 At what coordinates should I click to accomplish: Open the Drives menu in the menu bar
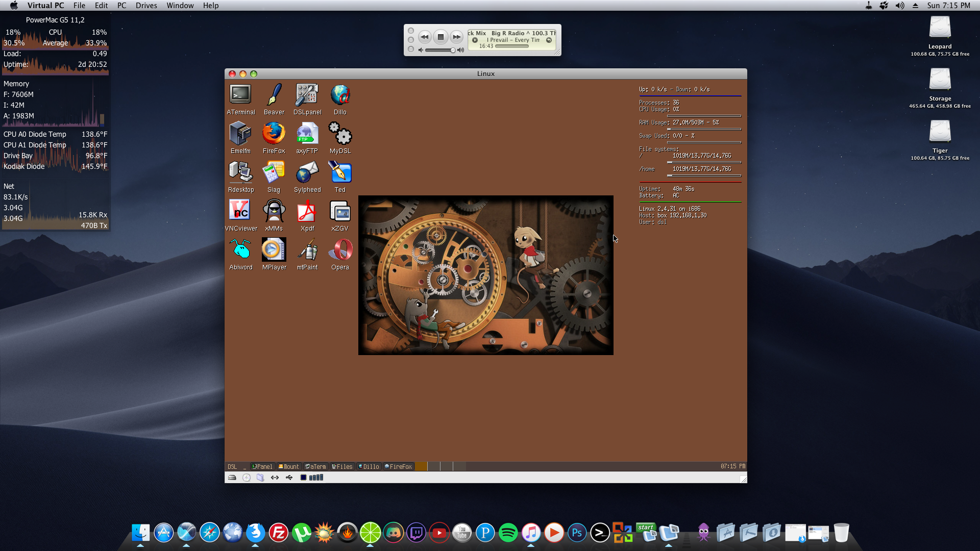146,6
